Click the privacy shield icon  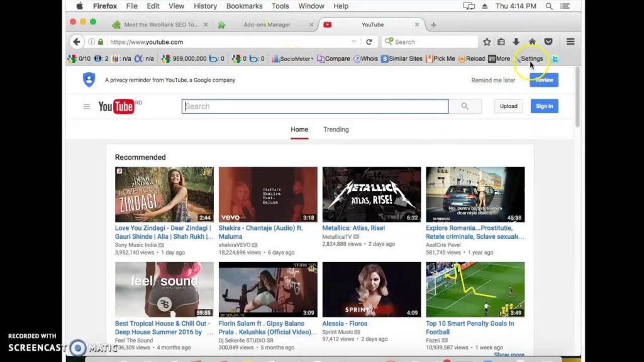(89, 80)
